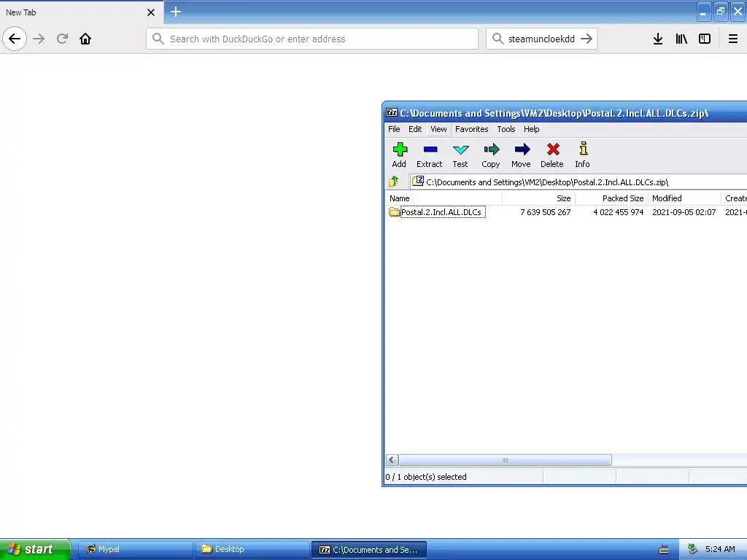Image resolution: width=747 pixels, height=560 pixels.
Task: Click modified date 2021-09-05 02:07
Action: tap(684, 212)
